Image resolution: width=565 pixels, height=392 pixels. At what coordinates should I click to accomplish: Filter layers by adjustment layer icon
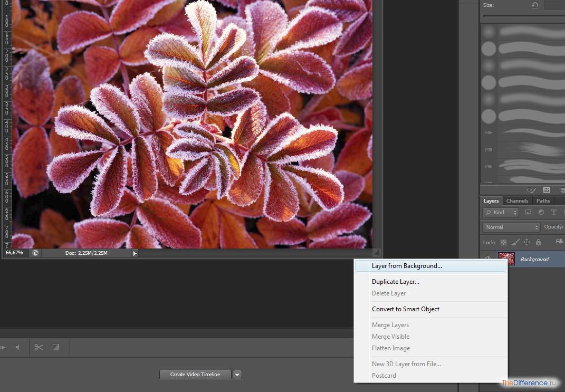(541, 213)
